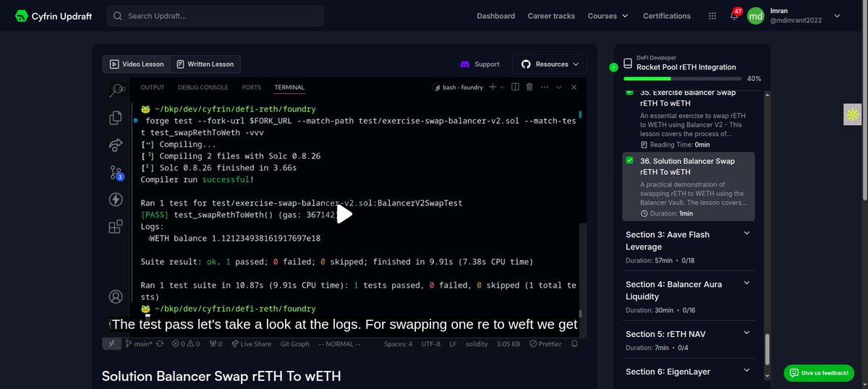The height and width of the screenshot is (389, 868).
Task: Open the terminal launch profile dropdown arrow
Action: [503, 87]
